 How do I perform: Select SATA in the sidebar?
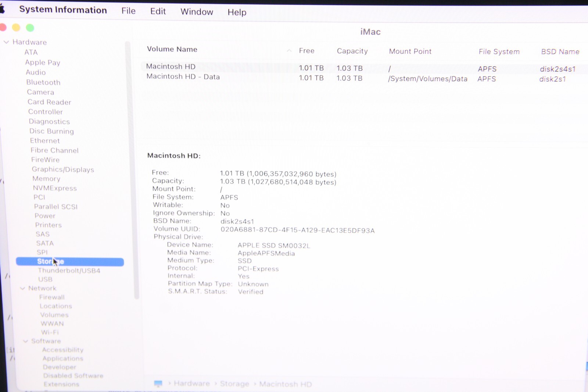point(45,243)
